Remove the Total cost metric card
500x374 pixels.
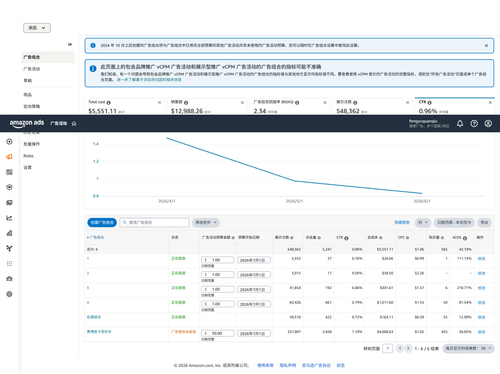[159, 103]
